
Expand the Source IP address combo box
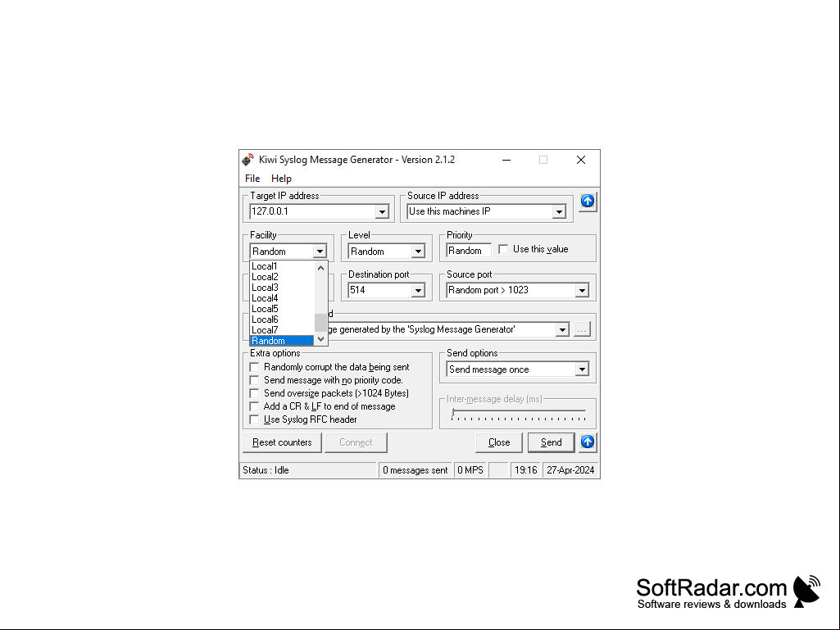click(559, 211)
